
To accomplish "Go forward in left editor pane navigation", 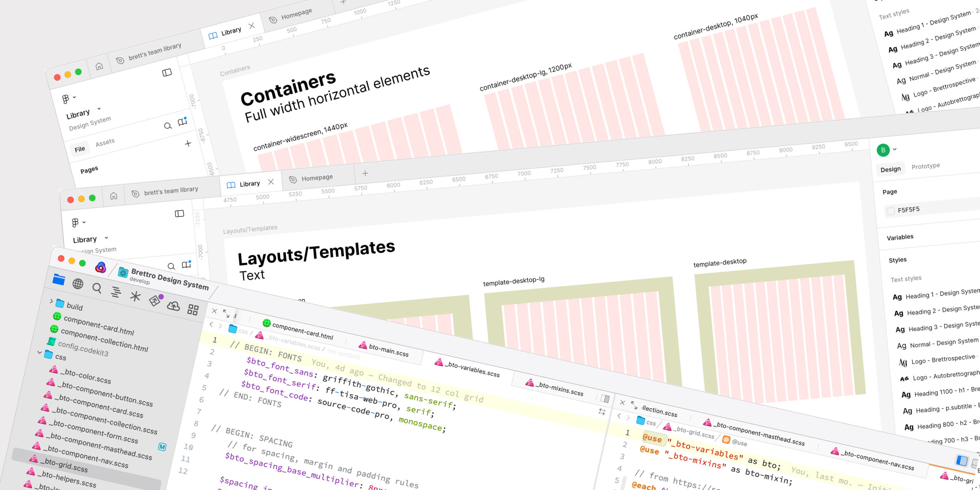I will [x=220, y=326].
